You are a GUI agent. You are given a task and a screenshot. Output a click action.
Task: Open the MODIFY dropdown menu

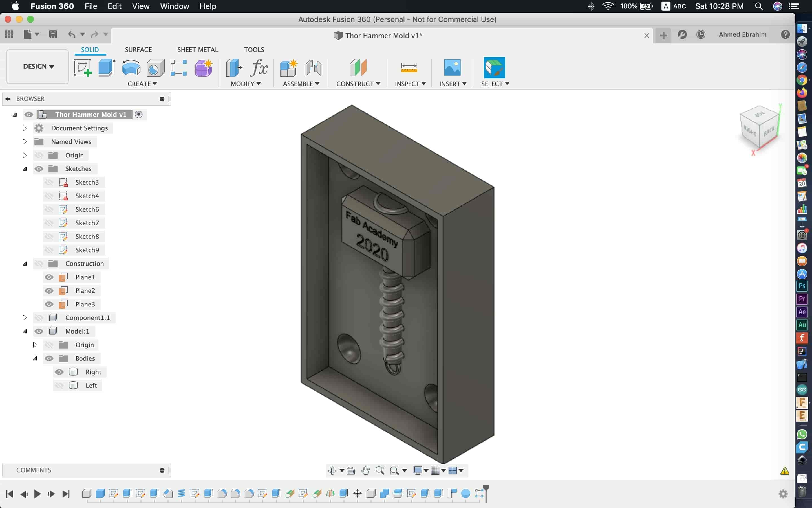[x=246, y=84]
